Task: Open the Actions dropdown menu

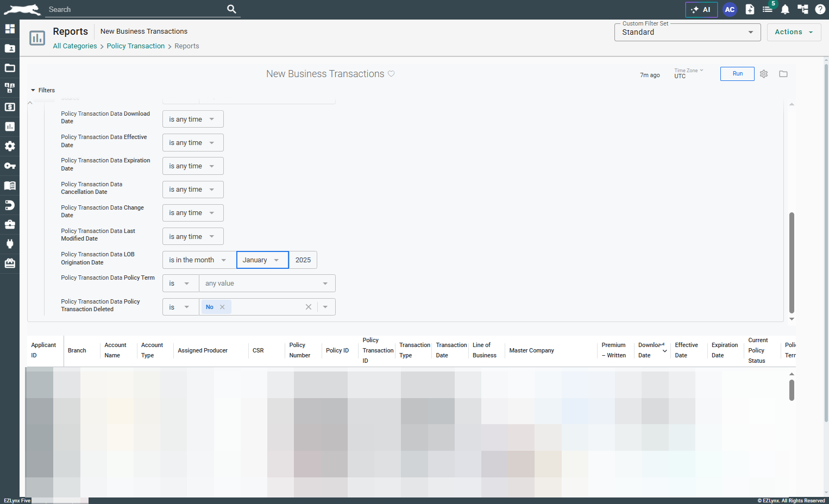Action: 794,32
